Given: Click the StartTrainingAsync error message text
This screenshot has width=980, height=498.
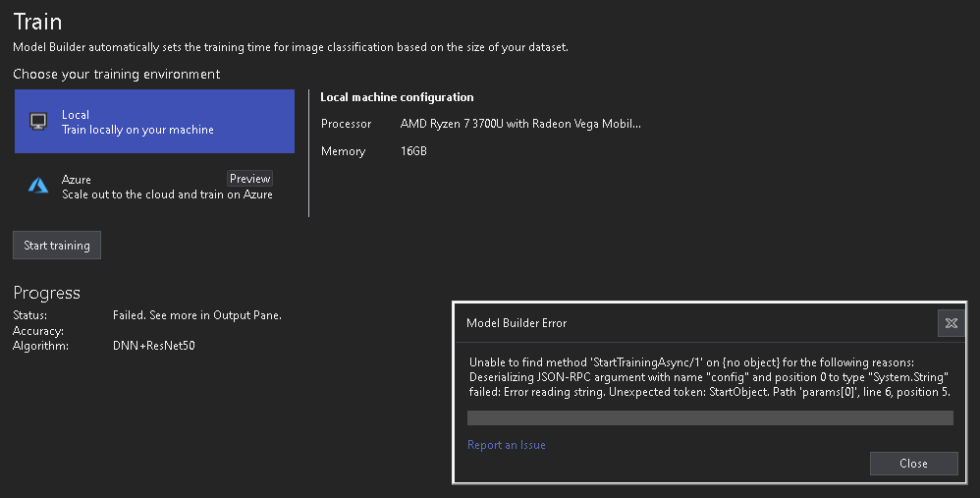Looking at the screenshot, I should (709, 377).
